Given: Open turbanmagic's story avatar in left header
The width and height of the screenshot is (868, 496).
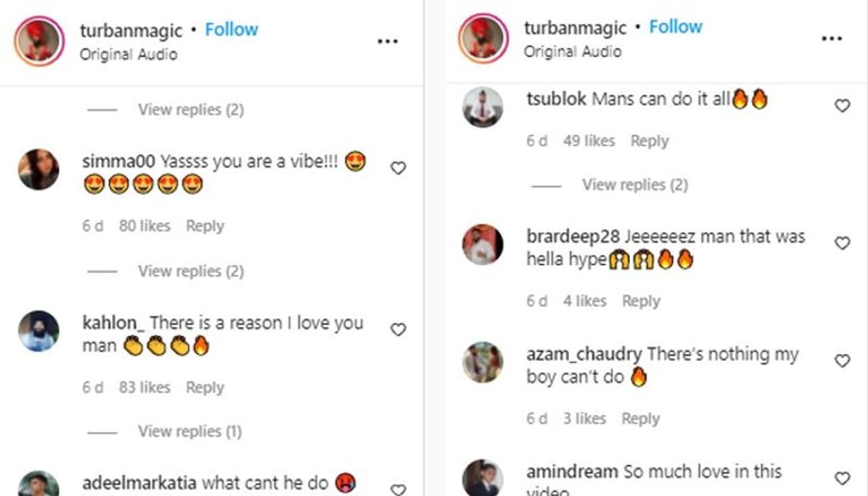Looking at the screenshot, I should point(39,41).
